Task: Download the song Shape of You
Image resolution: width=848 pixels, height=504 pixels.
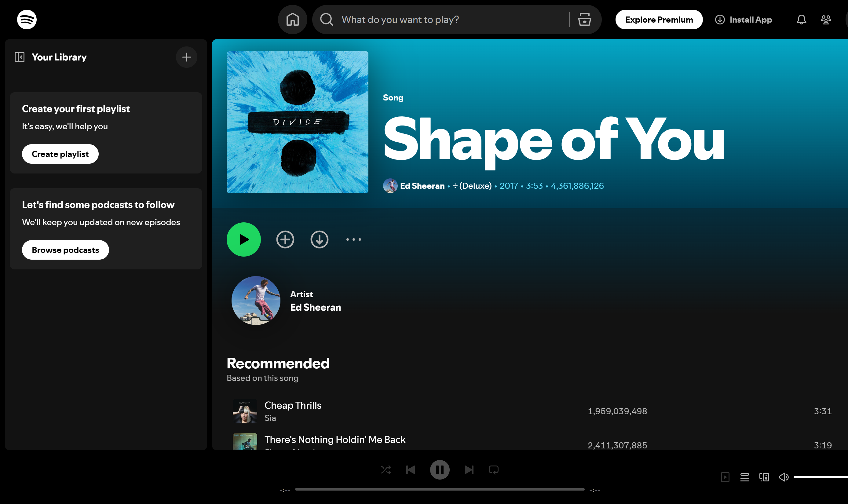Action: [319, 239]
